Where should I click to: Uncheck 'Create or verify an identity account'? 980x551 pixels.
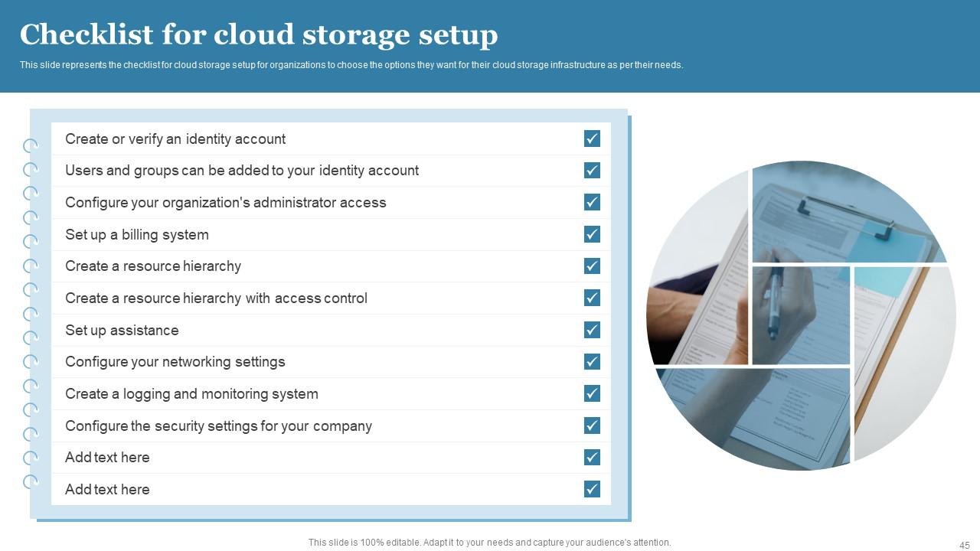592,139
